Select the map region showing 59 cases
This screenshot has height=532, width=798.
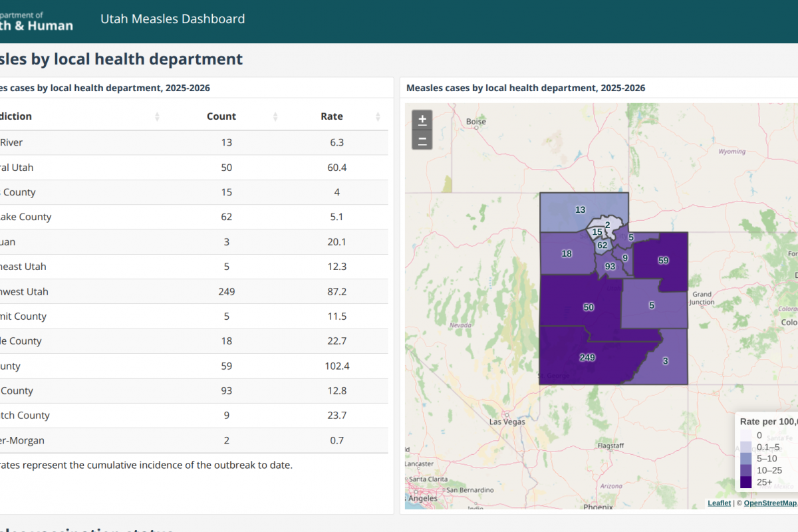pyautogui.click(x=663, y=261)
